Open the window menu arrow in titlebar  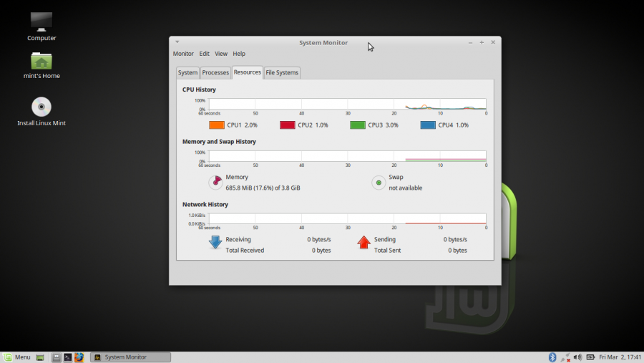[x=177, y=42]
